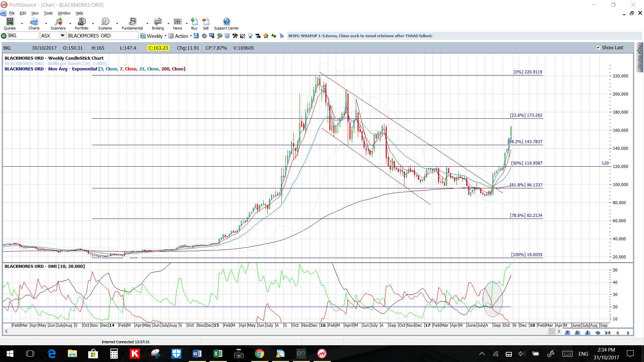The height and width of the screenshot is (362, 644).
Task: Click the line chart indicator icon
Action: pyautogui.click(x=243, y=36)
